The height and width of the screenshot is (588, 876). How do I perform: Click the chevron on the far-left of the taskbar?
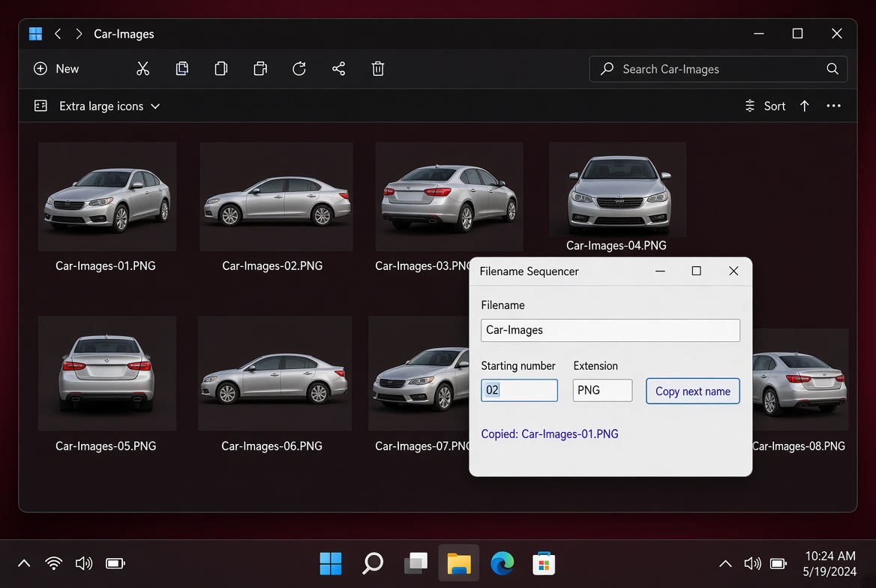tap(24, 563)
